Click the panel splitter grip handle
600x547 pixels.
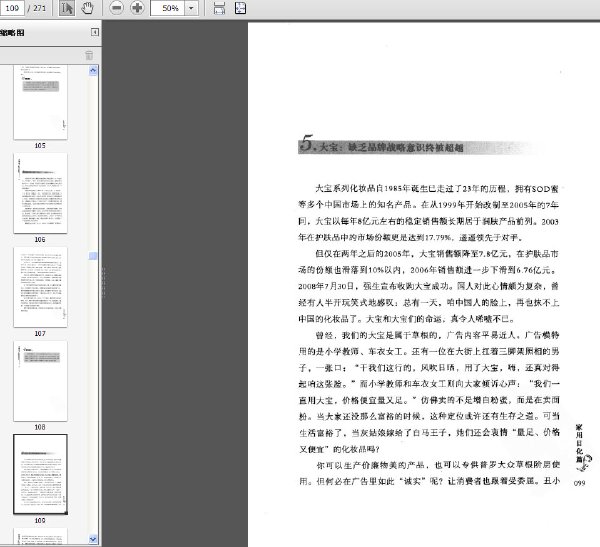(103, 282)
